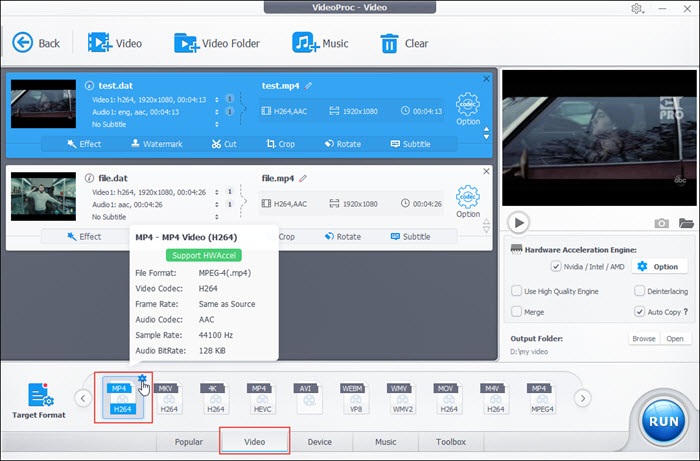This screenshot has width=700, height=461.
Task: Toggle the Merge checkbox
Action: tap(516, 312)
